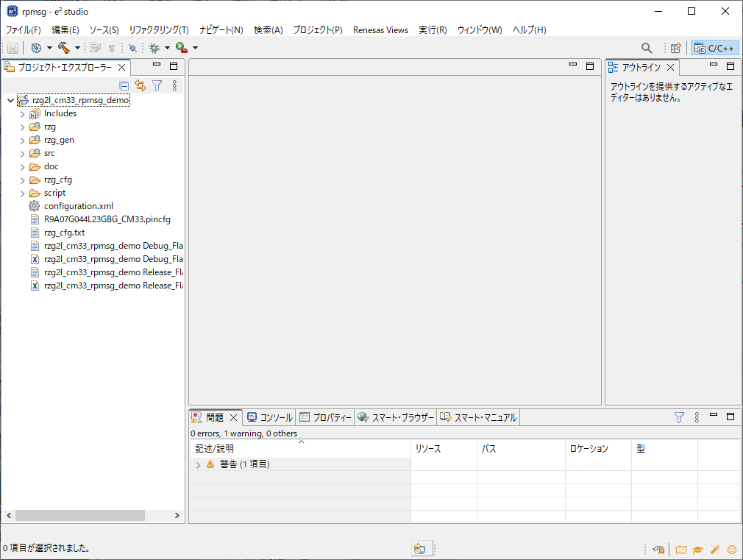The height and width of the screenshot is (560, 743).
Task: Click the hammer Build icon
Action: click(x=64, y=47)
